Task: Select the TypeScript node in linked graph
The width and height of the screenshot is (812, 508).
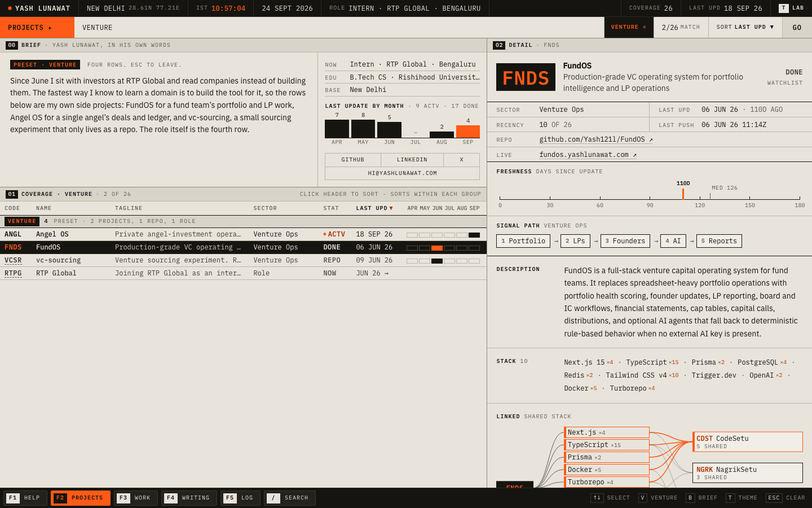Action: 607,445
